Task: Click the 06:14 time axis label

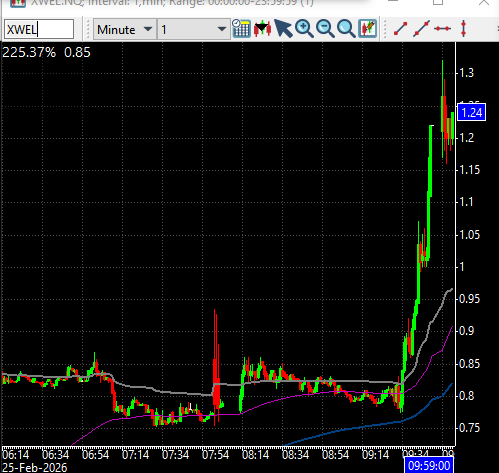Action: (x=16, y=455)
